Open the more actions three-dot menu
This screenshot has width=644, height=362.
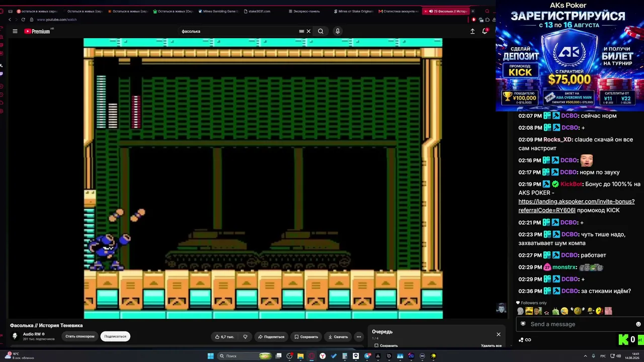tap(359, 337)
